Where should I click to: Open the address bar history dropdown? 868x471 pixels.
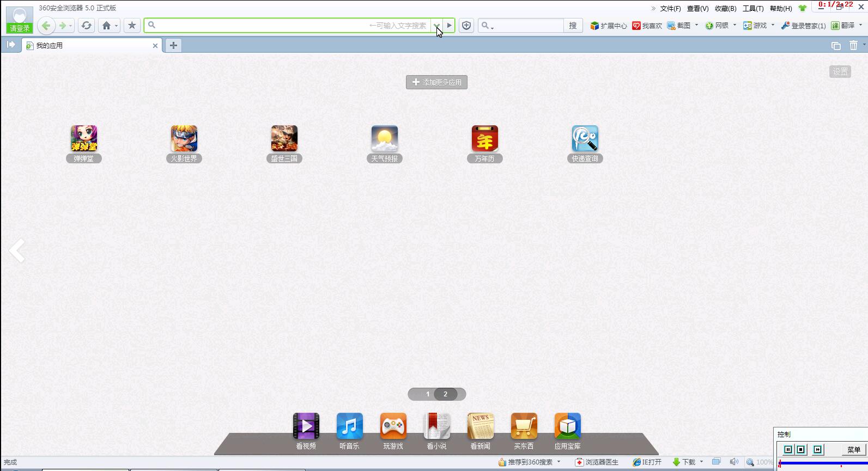coord(436,26)
